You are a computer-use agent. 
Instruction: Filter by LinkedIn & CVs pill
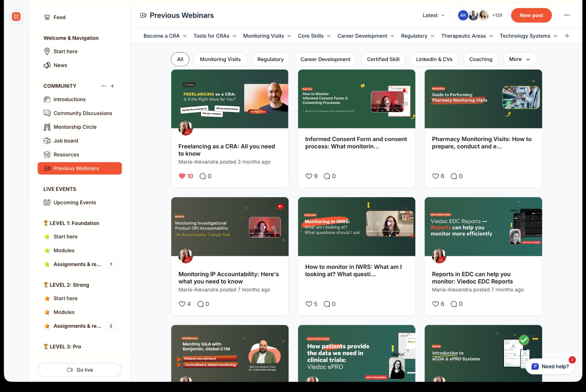(x=434, y=59)
